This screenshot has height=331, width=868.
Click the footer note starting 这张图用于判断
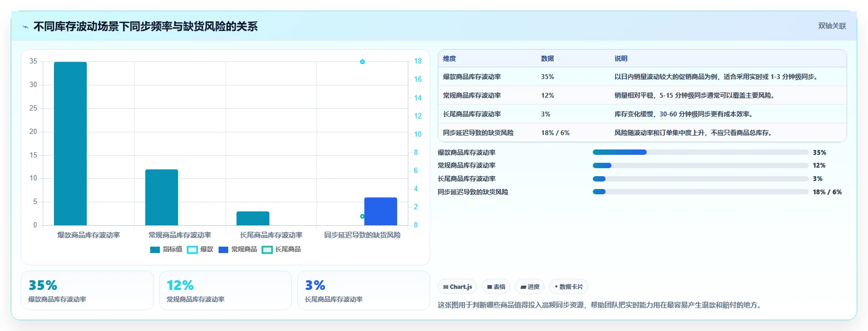[x=600, y=305]
